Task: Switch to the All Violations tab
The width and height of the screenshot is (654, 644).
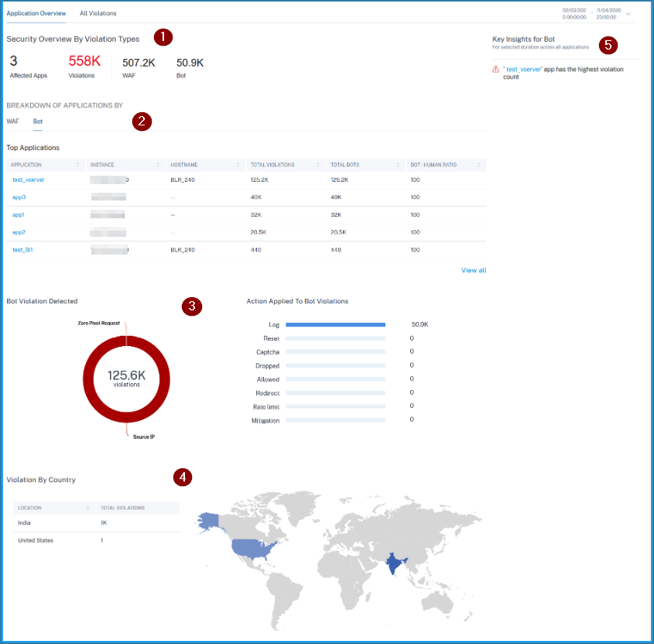Action: click(98, 13)
